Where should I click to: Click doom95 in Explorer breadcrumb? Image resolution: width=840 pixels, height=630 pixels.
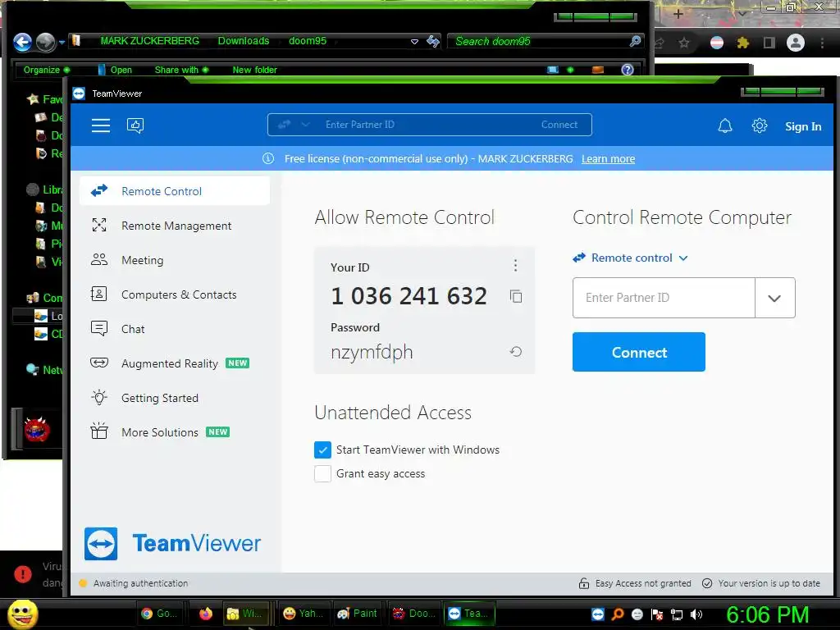point(308,41)
